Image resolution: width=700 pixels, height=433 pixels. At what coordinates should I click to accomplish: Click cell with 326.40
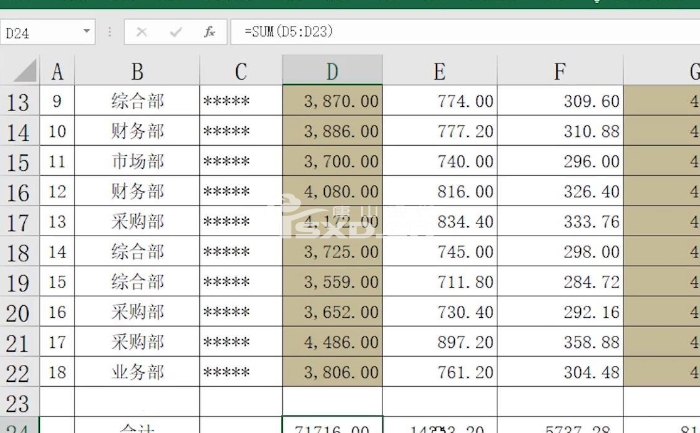click(560, 192)
